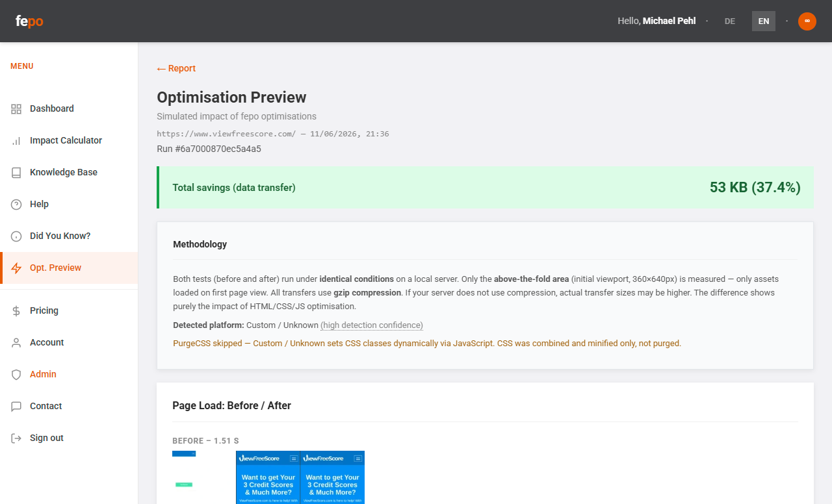Click the PurgeCSS skipped warning text
The image size is (832, 504).
coord(427,343)
